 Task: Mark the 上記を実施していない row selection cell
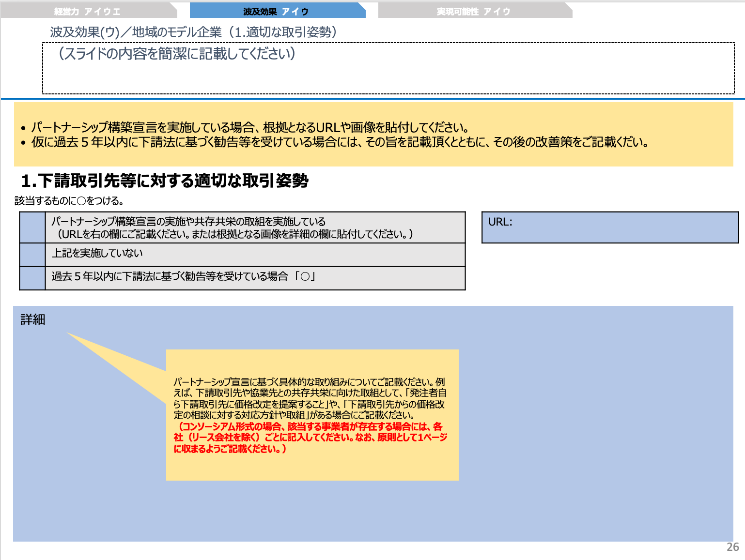pyautogui.click(x=31, y=254)
